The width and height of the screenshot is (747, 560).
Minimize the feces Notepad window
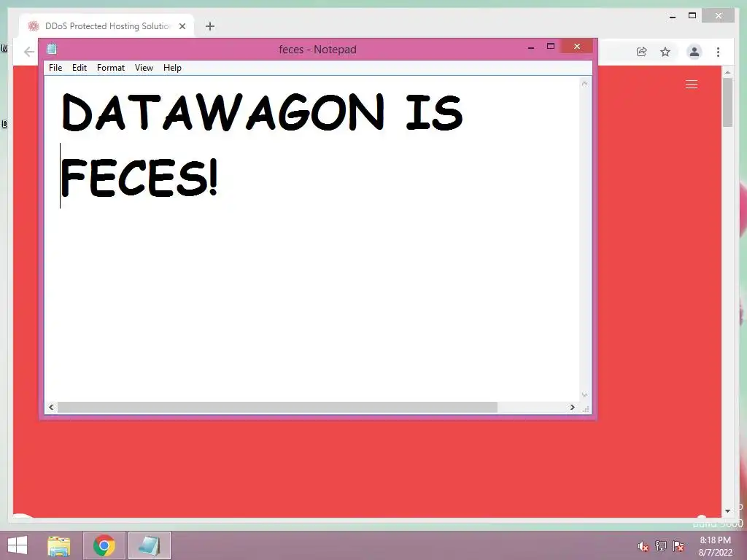(x=531, y=47)
